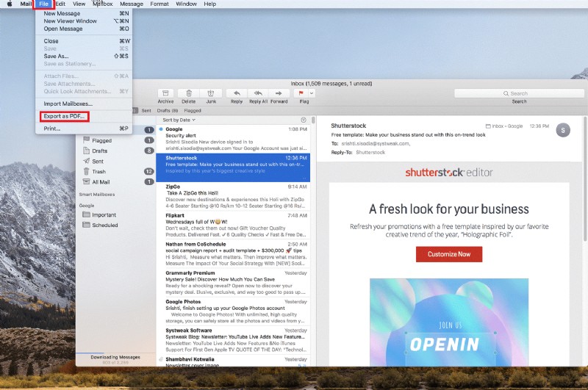Click the Forward arrow icon
The height and width of the screenshot is (390, 588).
click(x=279, y=93)
